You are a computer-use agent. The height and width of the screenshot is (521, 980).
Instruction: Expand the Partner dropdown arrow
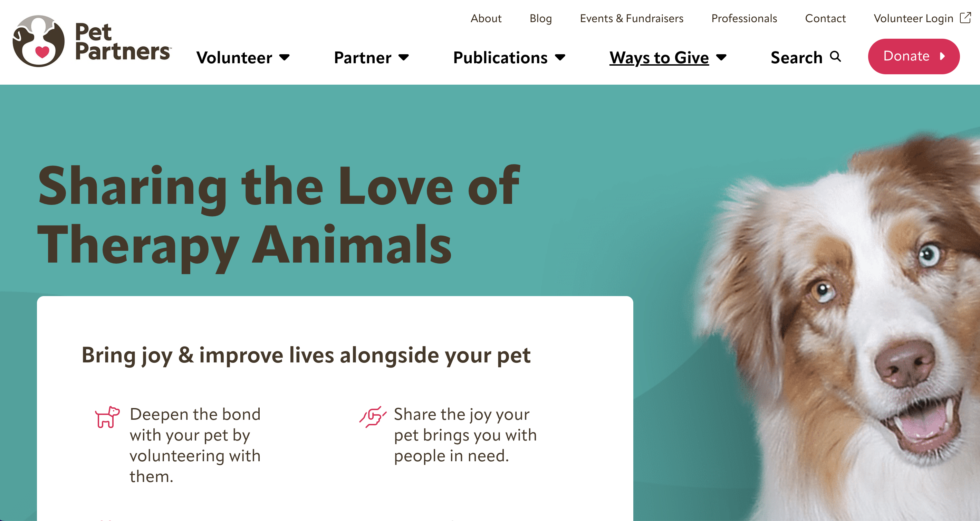click(x=404, y=57)
